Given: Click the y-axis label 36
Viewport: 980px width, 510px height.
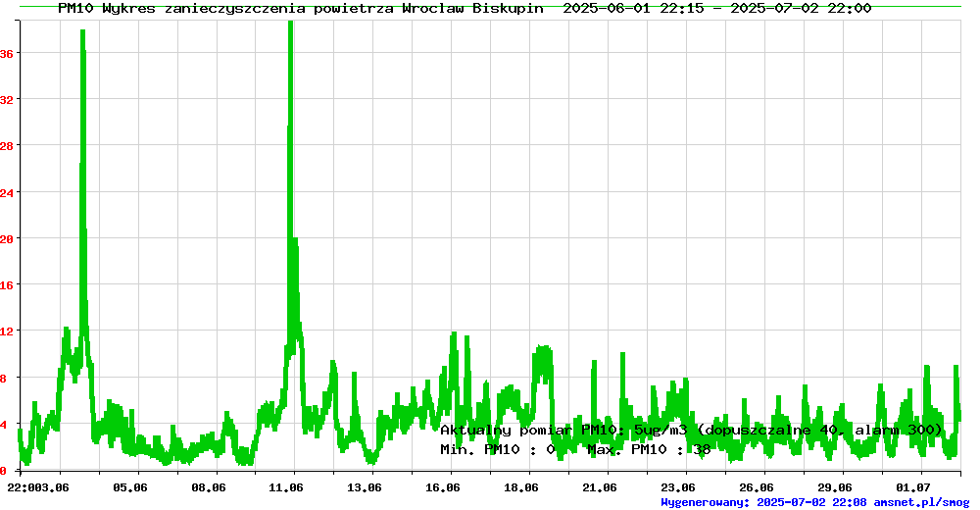Looking at the screenshot, I should point(7,54).
